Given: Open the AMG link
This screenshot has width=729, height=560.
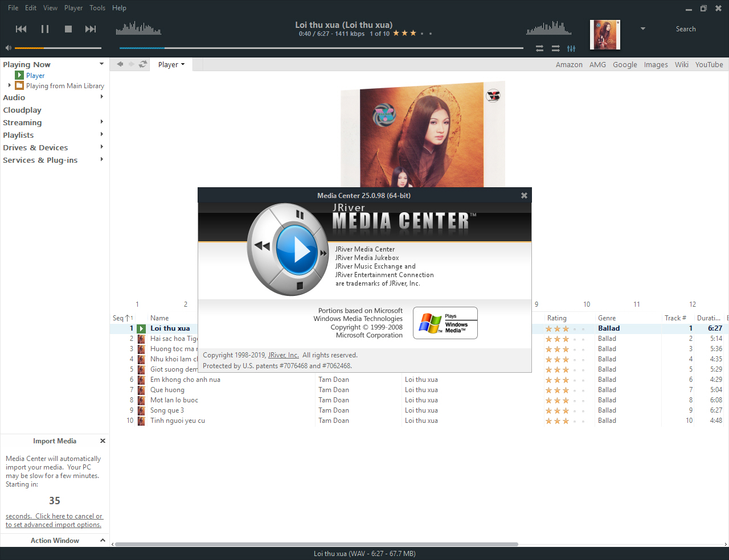Looking at the screenshot, I should click(x=597, y=65).
